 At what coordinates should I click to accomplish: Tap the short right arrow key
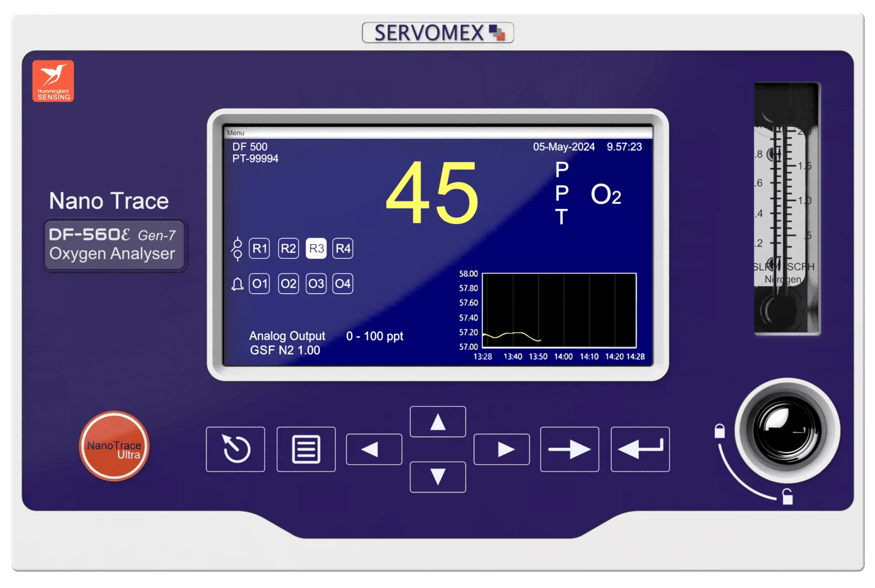pyautogui.click(x=502, y=449)
